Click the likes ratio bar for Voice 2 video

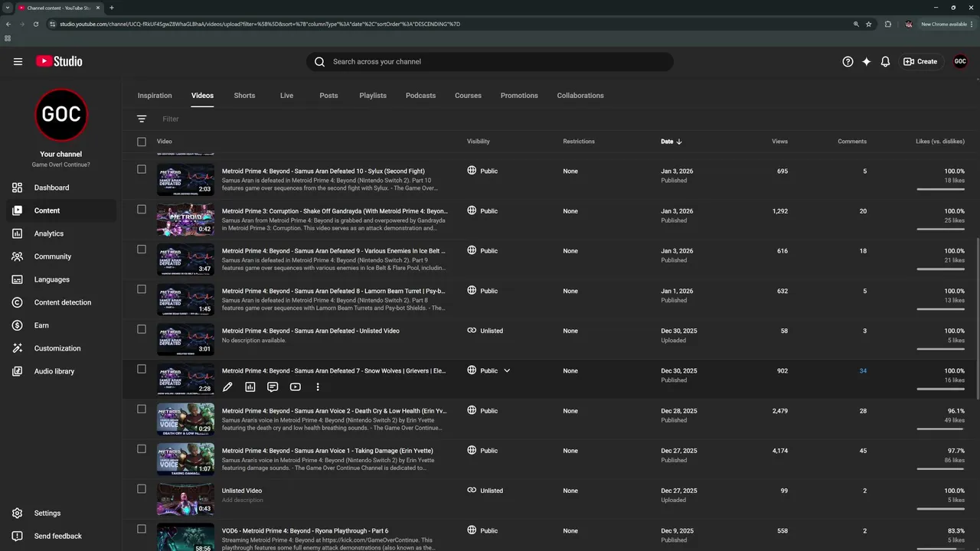click(940, 429)
